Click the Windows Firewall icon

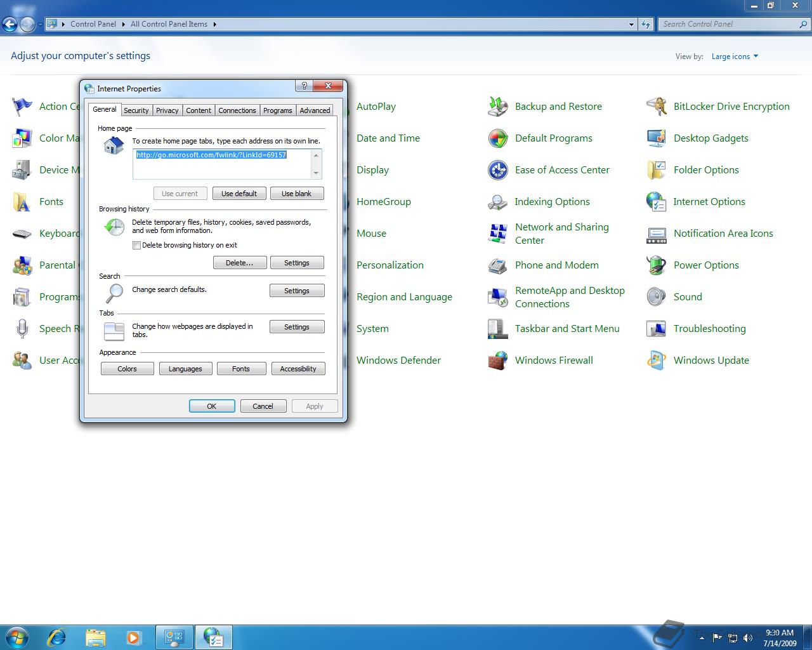pos(498,361)
